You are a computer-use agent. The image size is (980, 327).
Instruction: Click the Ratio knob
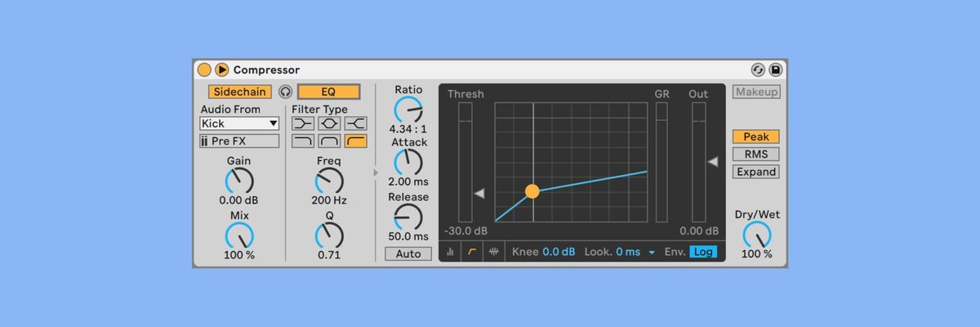408,110
